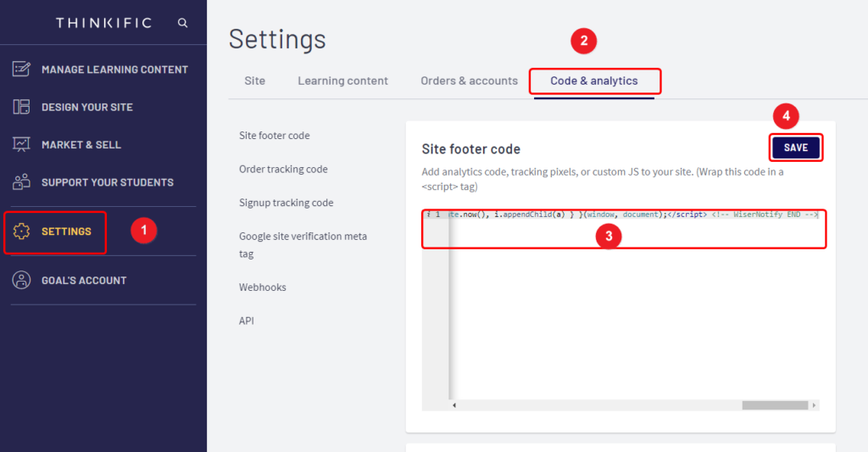Image resolution: width=868 pixels, height=452 pixels.
Task: Click the Site footer code heading
Action: pos(470,149)
